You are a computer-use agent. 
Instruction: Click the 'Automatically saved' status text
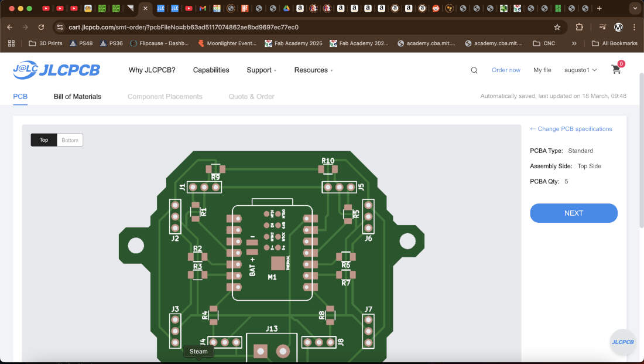[553, 96]
